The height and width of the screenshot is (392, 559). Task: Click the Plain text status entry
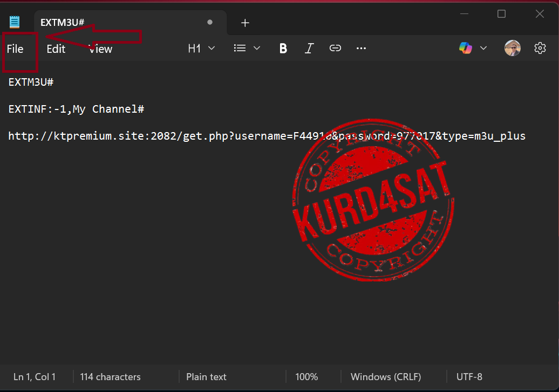[x=206, y=377]
